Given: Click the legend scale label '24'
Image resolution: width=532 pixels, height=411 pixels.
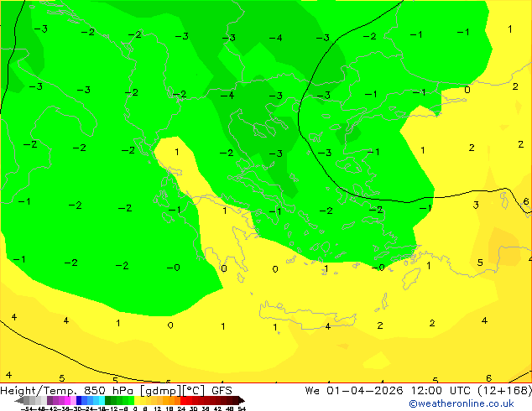Looking at the screenshot, I should point(181,408).
